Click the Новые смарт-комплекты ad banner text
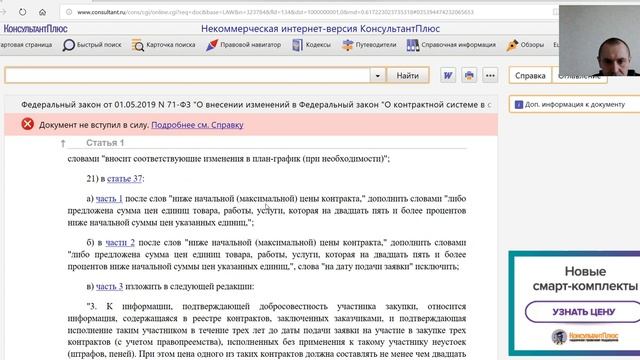The image size is (640, 360). click(585, 279)
